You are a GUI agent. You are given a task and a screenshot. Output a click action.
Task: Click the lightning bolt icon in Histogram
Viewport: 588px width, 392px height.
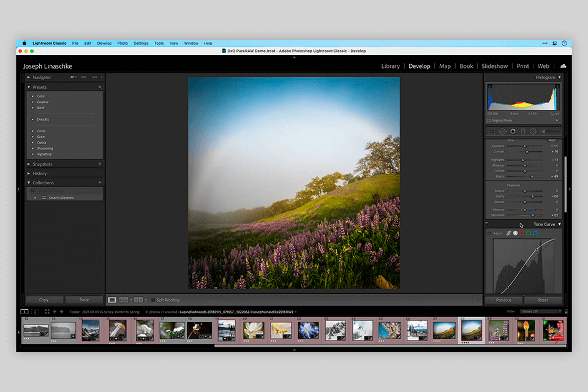(557, 121)
